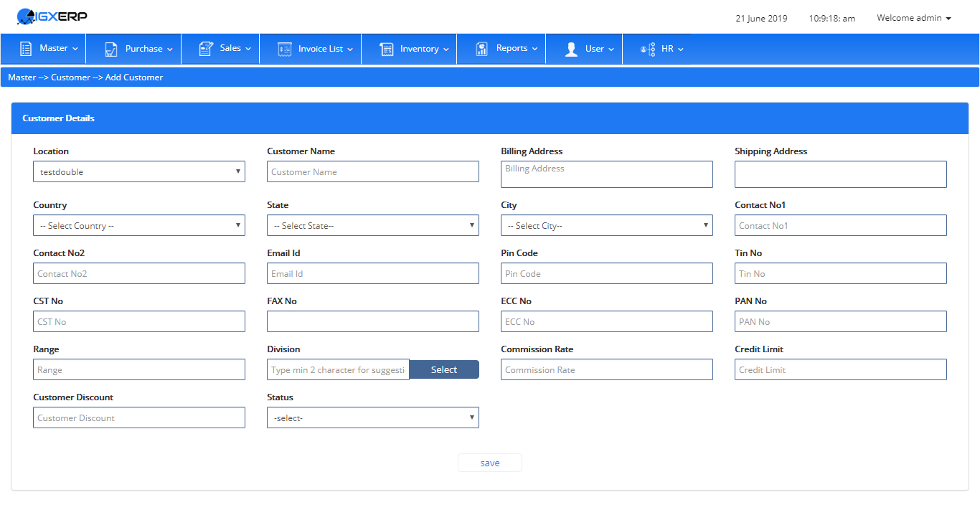Open the Purchase menu
980x505 pixels.
point(133,49)
